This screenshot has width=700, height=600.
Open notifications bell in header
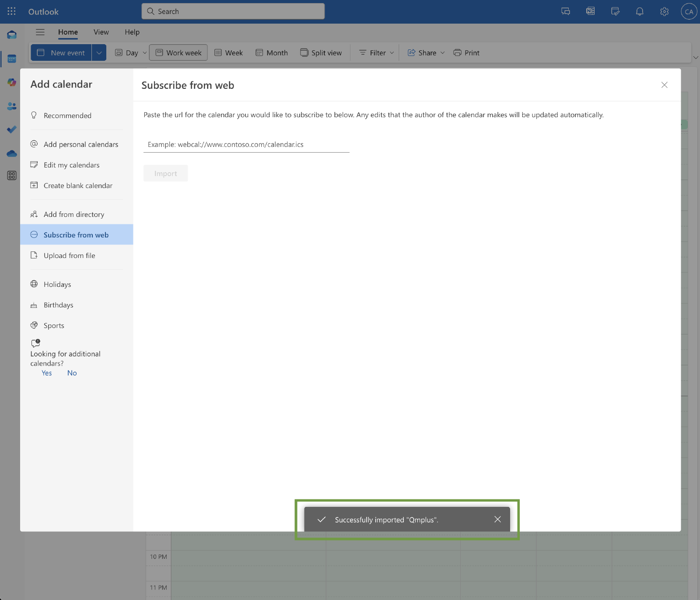pyautogui.click(x=640, y=12)
